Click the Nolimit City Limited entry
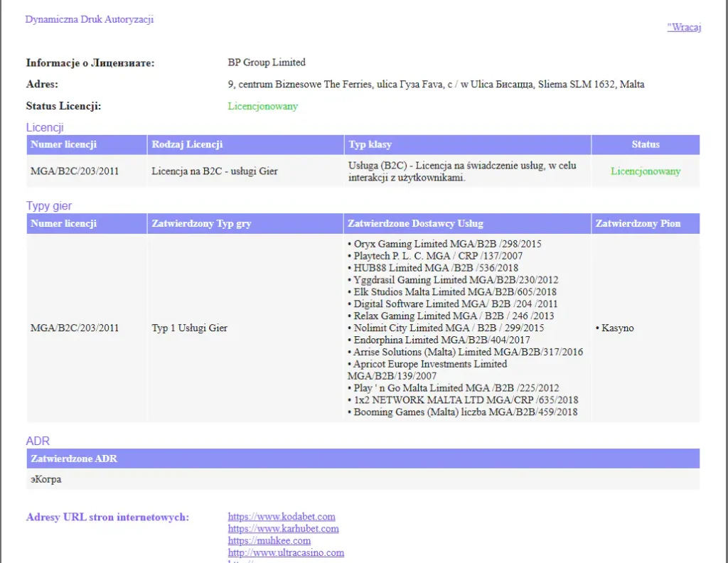 [x=446, y=328]
